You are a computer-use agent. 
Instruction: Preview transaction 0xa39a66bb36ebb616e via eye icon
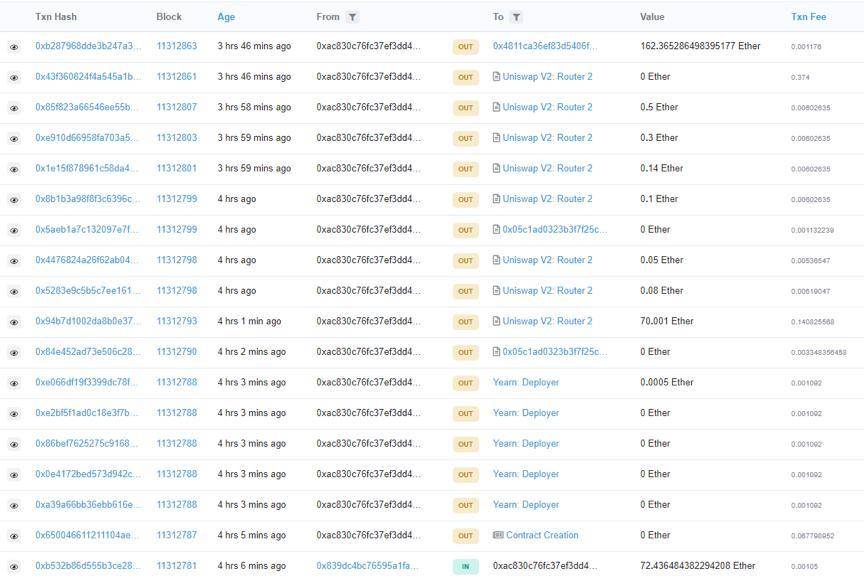point(14,506)
